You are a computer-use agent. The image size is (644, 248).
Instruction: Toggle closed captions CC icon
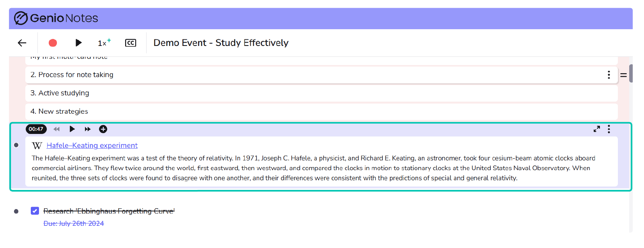pyautogui.click(x=131, y=43)
